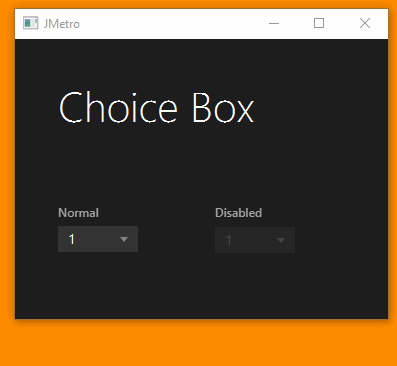397x366 pixels.
Task: Minimize the JMetro window
Action: [274, 23]
